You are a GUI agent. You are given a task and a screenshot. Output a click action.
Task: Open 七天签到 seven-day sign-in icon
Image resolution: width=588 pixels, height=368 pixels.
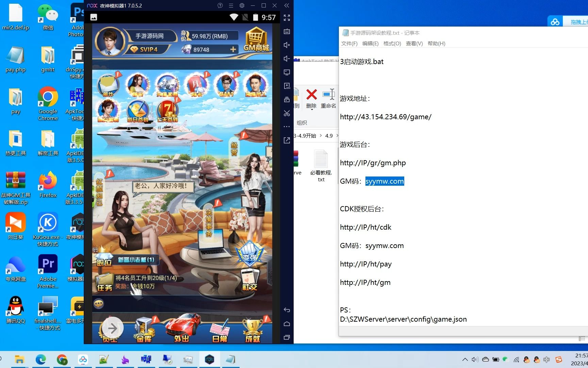coord(167,111)
